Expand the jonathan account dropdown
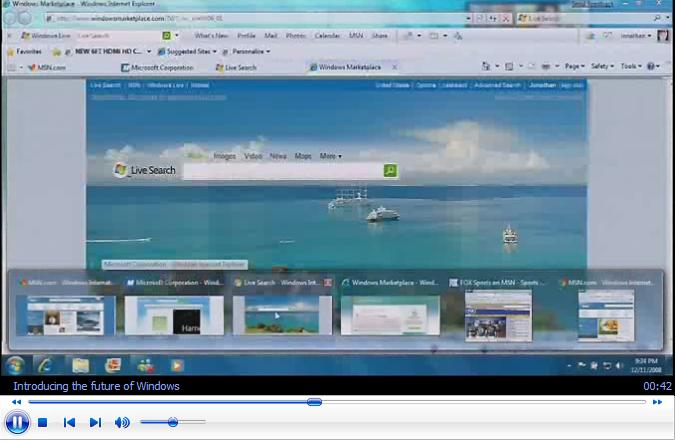This screenshot has height=442, width=676. (635, 36)
